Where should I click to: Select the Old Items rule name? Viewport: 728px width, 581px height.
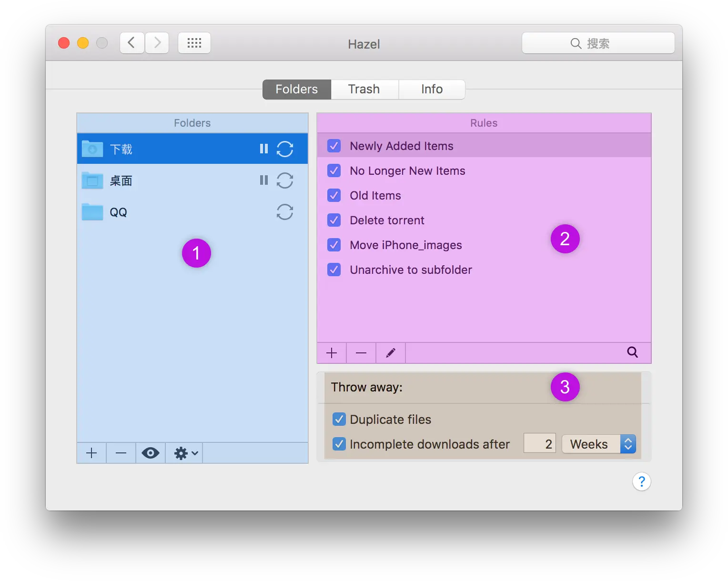coord(375,195)
